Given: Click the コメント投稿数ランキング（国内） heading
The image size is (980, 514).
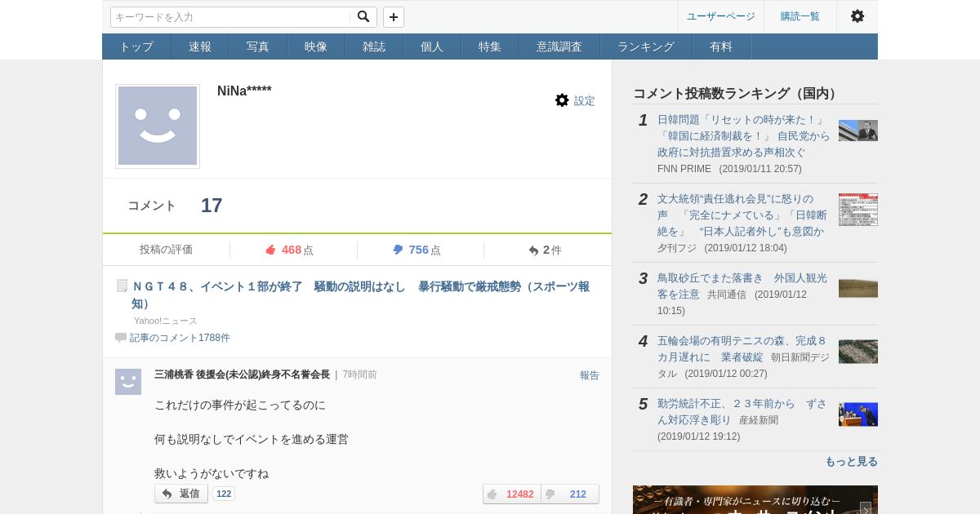Looking at the screenshot, I should pos(737,93).
